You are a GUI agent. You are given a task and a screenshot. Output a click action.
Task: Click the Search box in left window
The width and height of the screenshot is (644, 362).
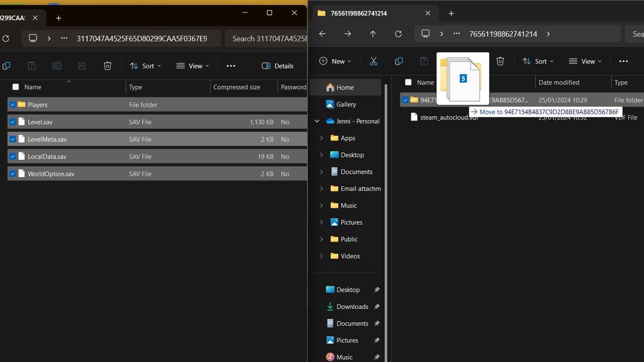[x=267, y=39]
